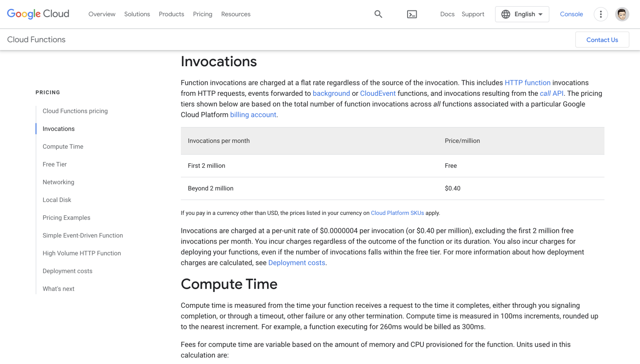Expand the English language dropdown
This screenshot has height=364, width=640.
pos(522,14)
